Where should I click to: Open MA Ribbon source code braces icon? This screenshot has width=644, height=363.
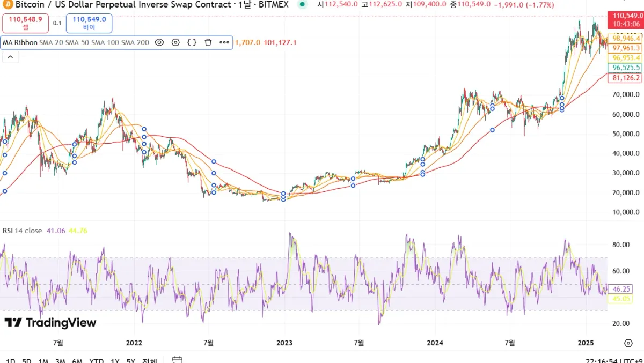(x=192, y=42)
